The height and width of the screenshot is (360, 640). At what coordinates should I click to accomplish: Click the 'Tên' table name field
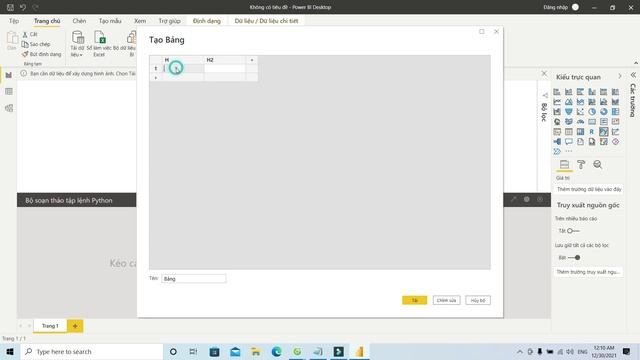(193, 279)
